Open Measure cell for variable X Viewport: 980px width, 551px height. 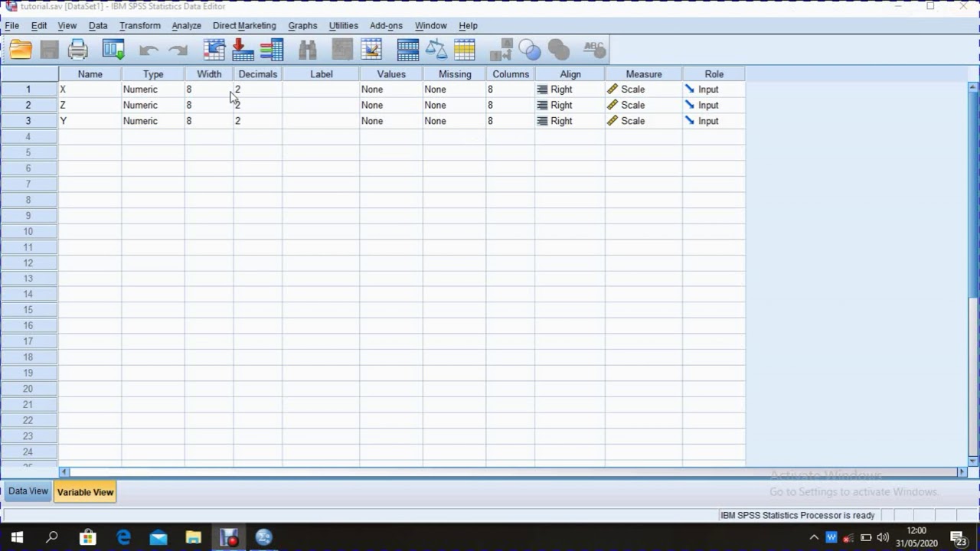click(x=643, y=90)
